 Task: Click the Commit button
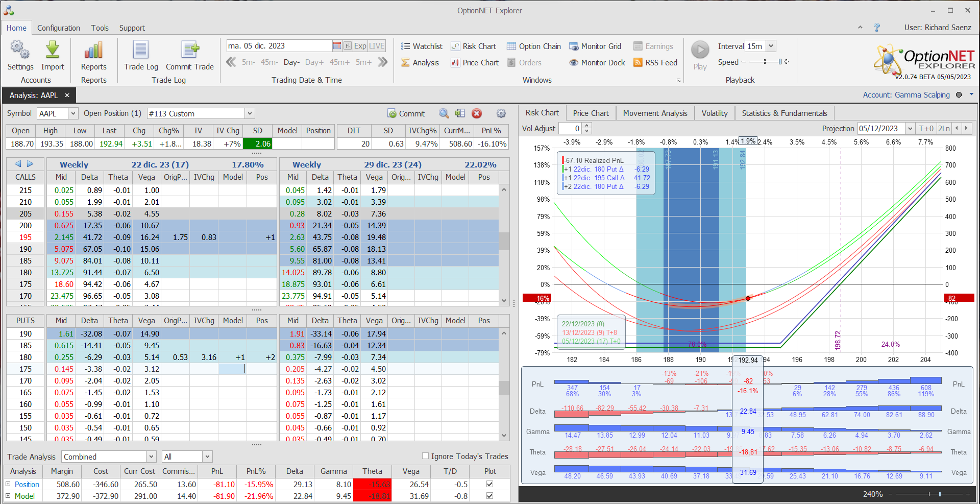pos(406,113)
